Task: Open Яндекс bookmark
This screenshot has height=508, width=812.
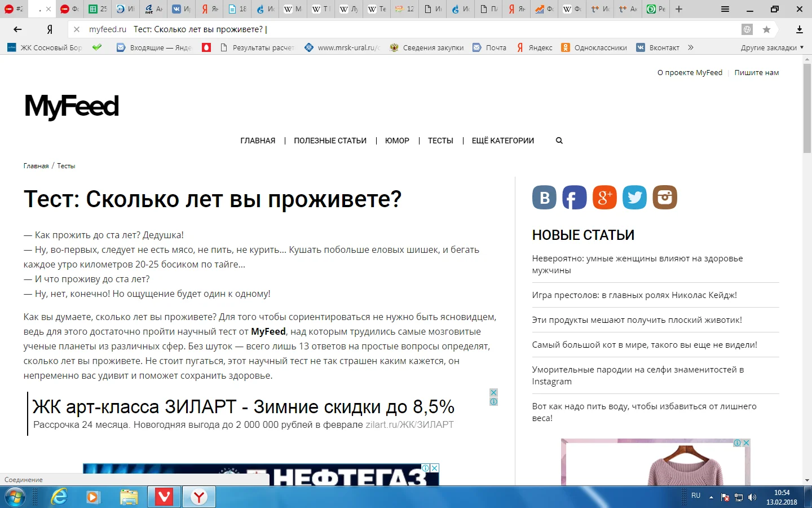Action: click(x=535, y=48)
